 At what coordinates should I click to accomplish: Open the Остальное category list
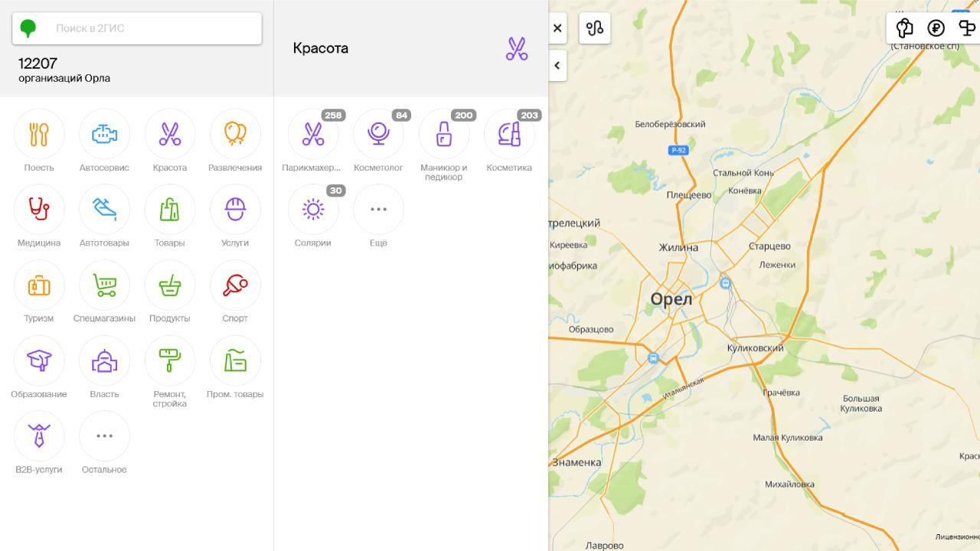tap(104, 435)
